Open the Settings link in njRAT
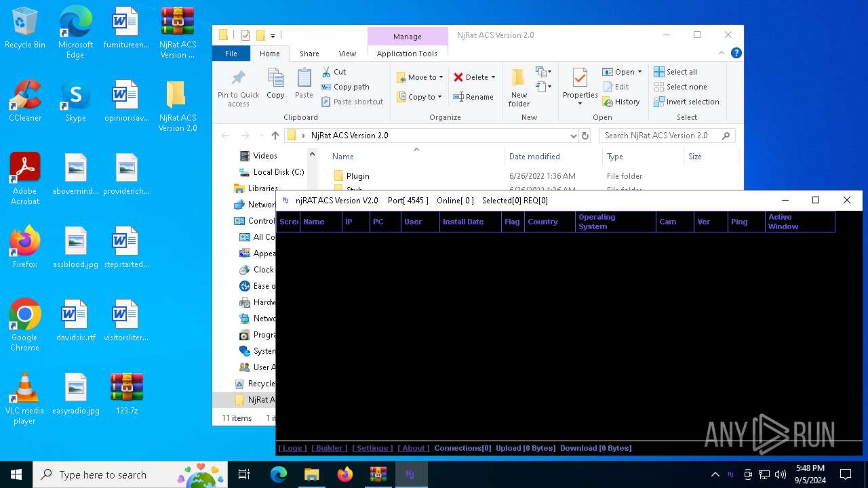The image size is (868, 488). pos(372,448)
